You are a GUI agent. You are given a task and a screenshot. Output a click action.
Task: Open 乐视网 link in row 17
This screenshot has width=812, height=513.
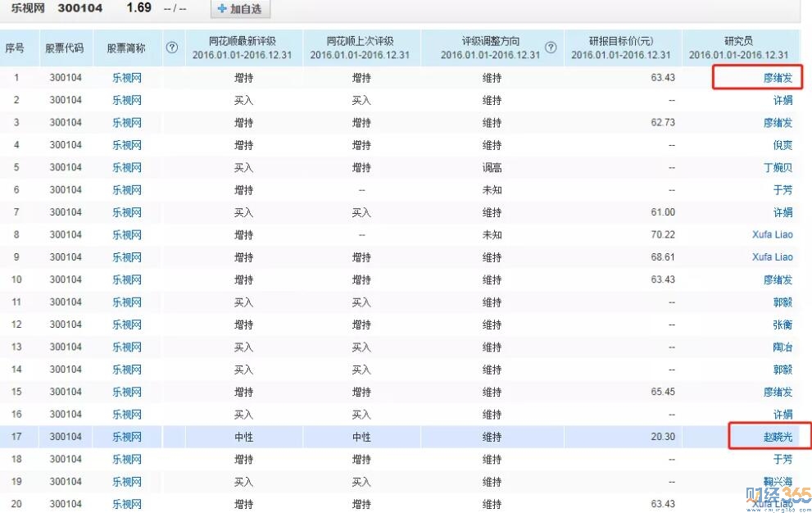coord(127,437)
